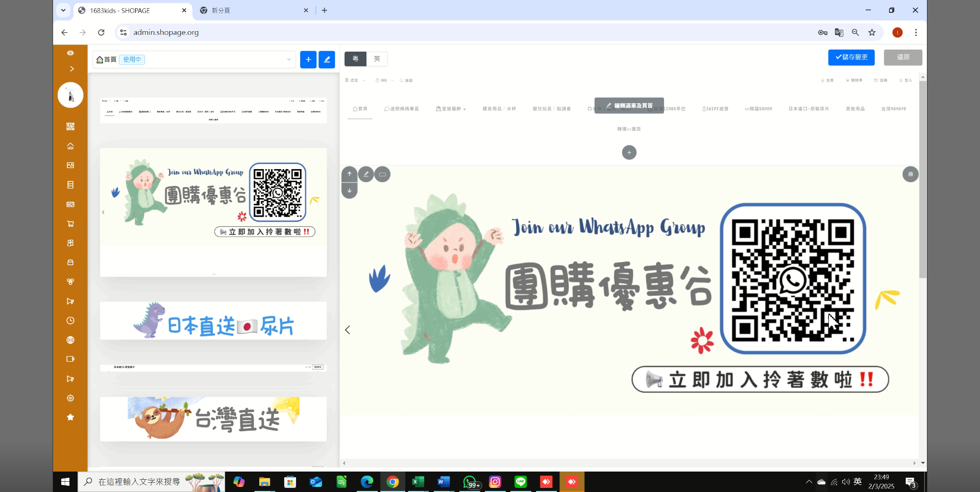Screen dimensions: 980x492
Task: Select the 日本直送尿片 banner thumbnail
Action: click(x=213, y=321)
